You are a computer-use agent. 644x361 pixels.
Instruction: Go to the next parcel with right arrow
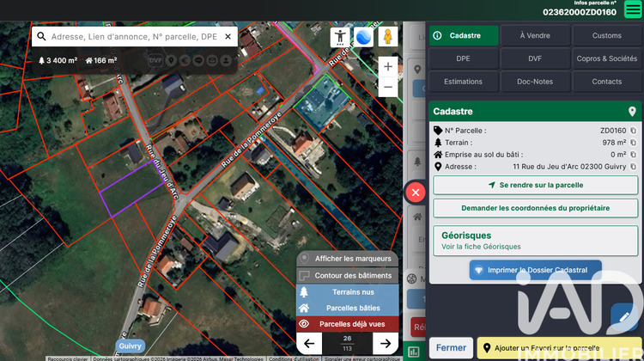click(x=386, y=343)
